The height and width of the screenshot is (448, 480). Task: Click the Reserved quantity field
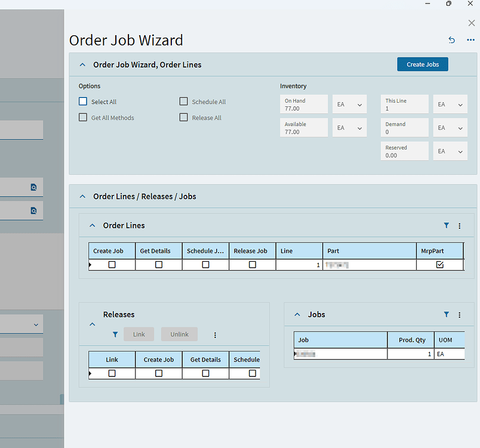tap(404, 151)
